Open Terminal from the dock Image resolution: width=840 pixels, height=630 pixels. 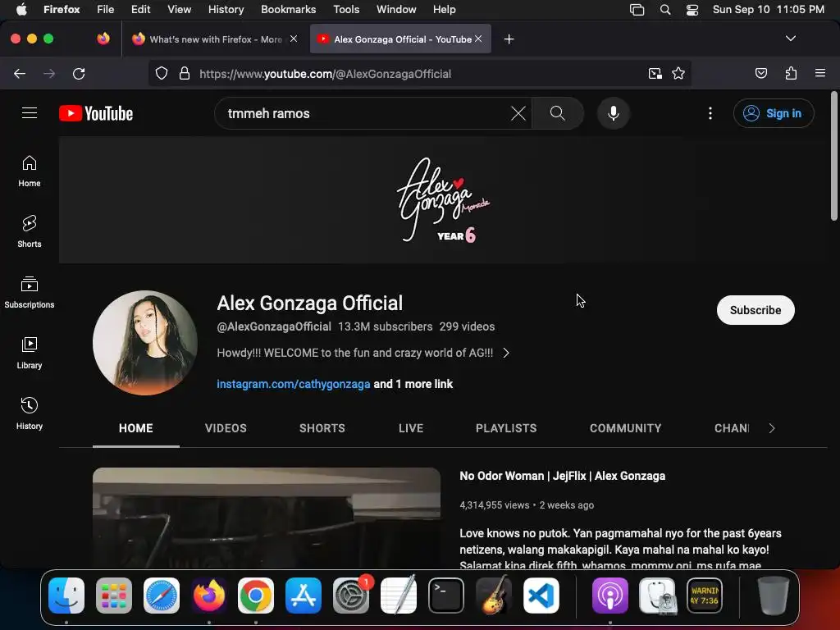pos(445,596)
